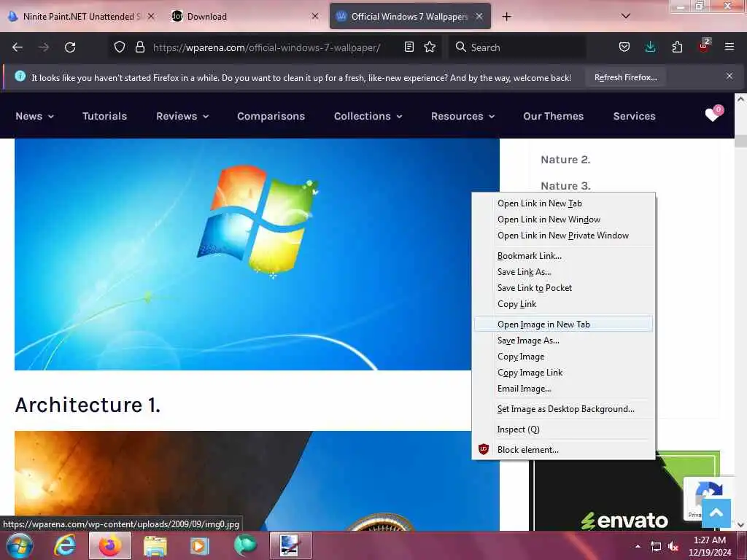List all tabs with the chevron button
The height and width of the screenshot is (560, 747).
626,16
